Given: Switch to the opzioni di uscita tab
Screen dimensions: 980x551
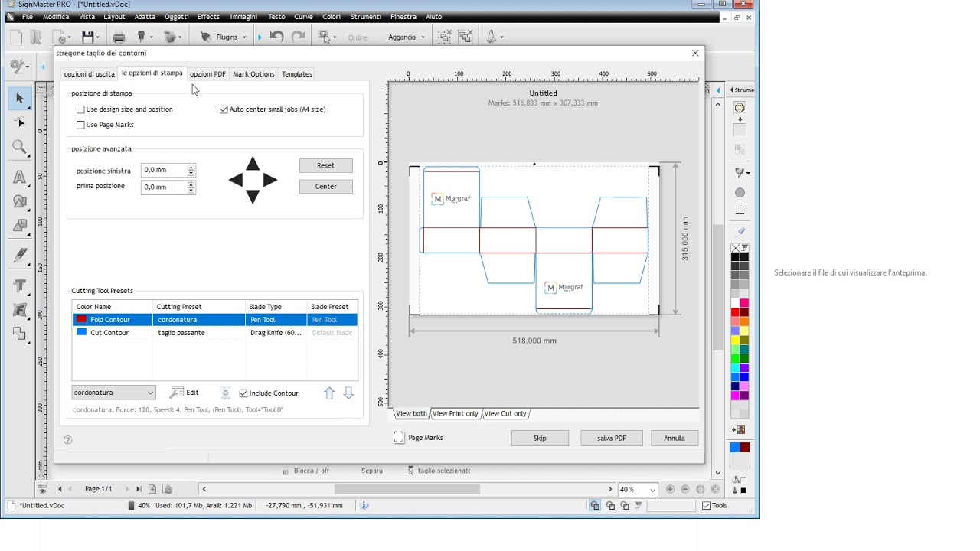Looking at the screenshot, I should 90,74.
